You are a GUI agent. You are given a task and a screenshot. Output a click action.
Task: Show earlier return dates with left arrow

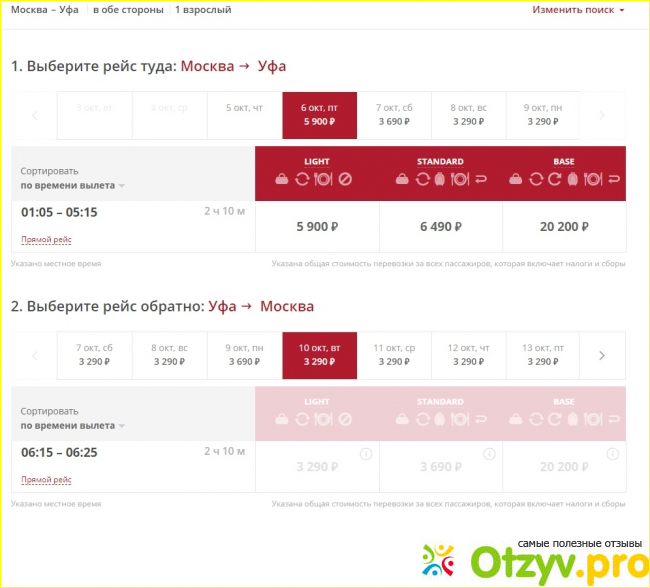(35, 355)
